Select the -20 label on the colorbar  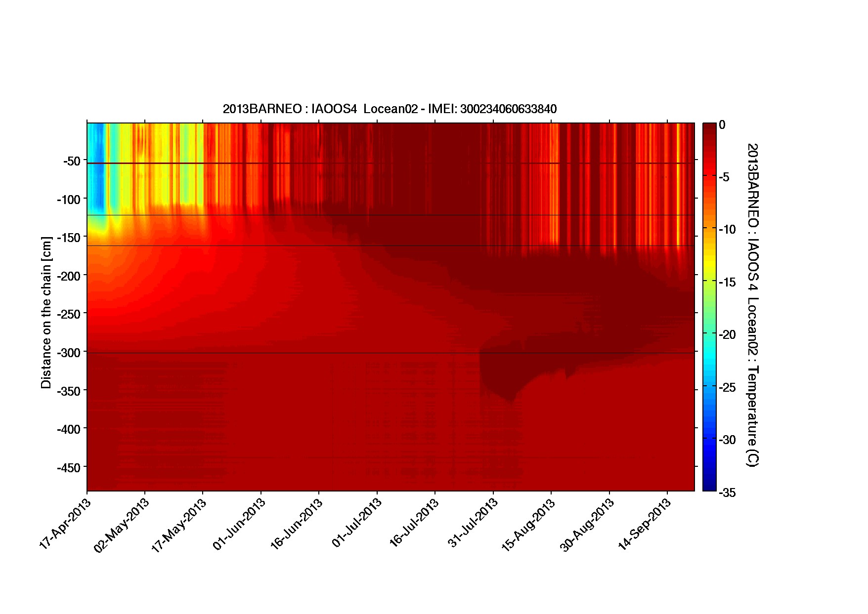[726, 335]
